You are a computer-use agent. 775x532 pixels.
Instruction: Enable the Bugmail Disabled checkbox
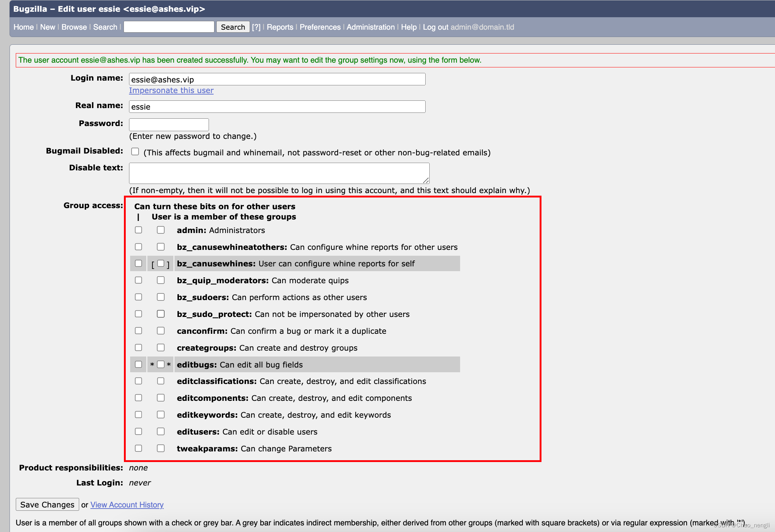[135, 152]
